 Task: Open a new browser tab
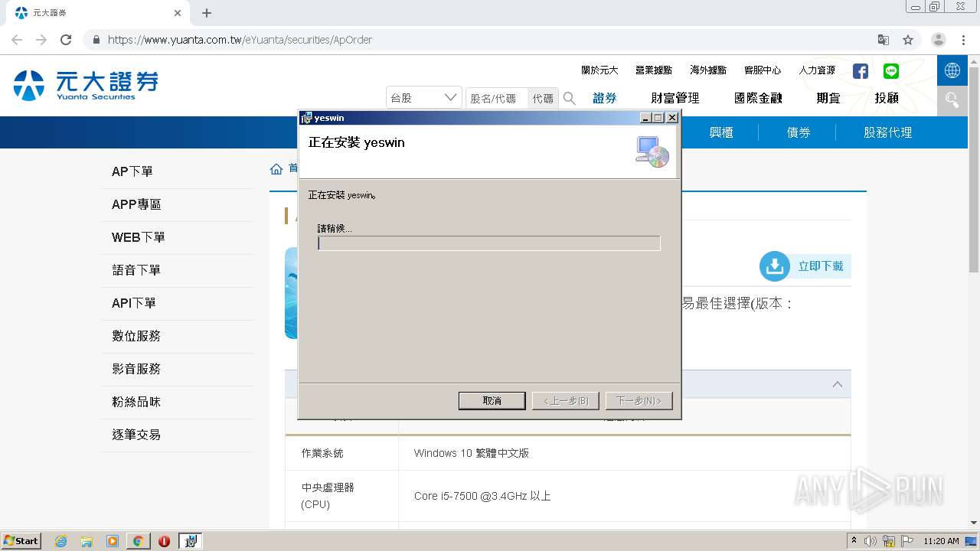[x=207, y=13]
